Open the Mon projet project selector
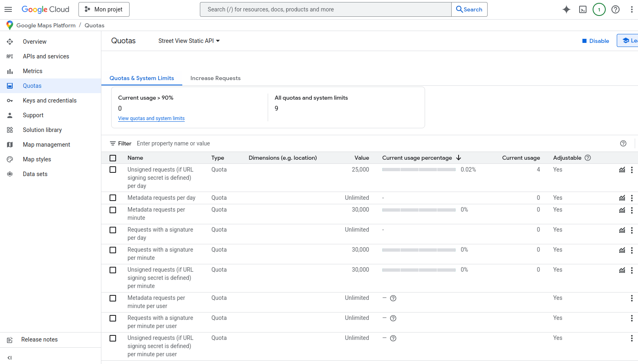The width and height of the screenshot is (638, 364). pyautogui.click(x=104, y=9)
